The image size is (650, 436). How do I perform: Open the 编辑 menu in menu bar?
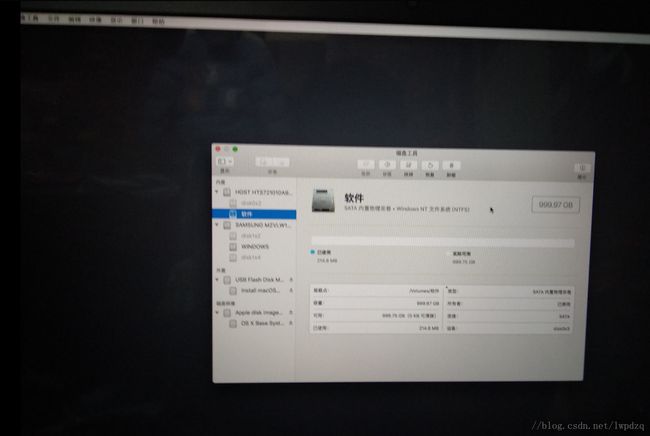tap(75, 19)
